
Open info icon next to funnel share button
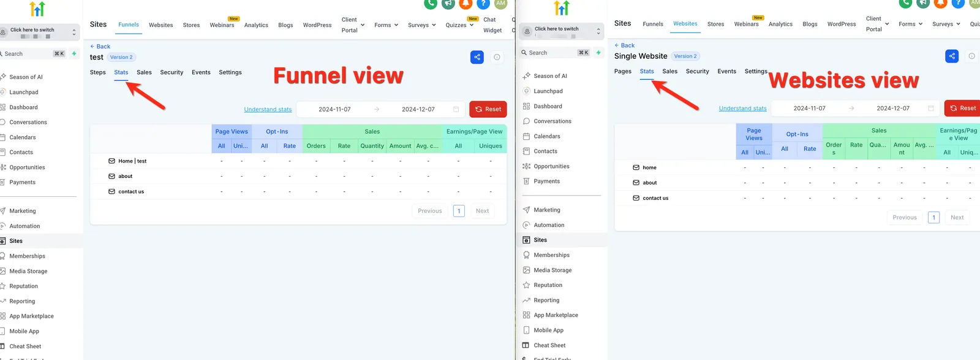497,57
